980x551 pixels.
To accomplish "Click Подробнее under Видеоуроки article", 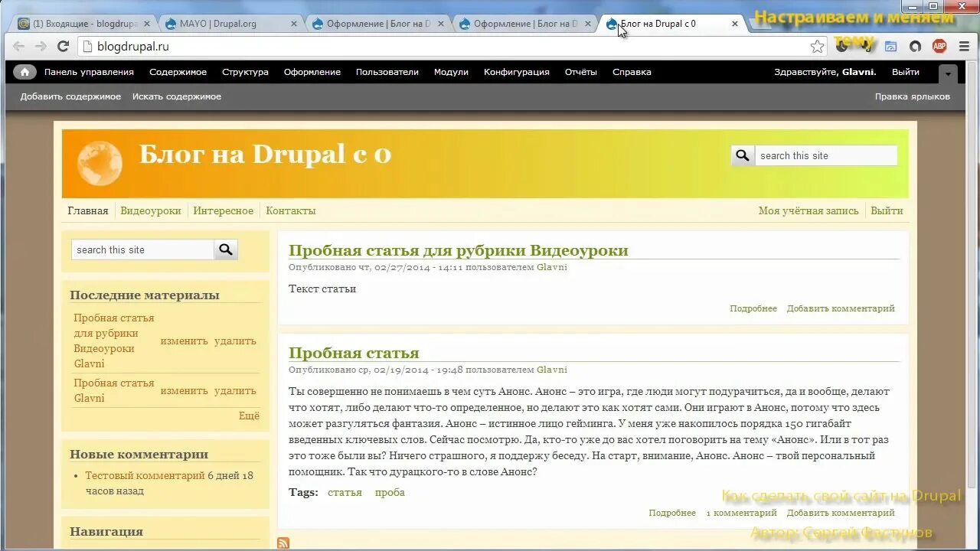I will tap(753, 308).
